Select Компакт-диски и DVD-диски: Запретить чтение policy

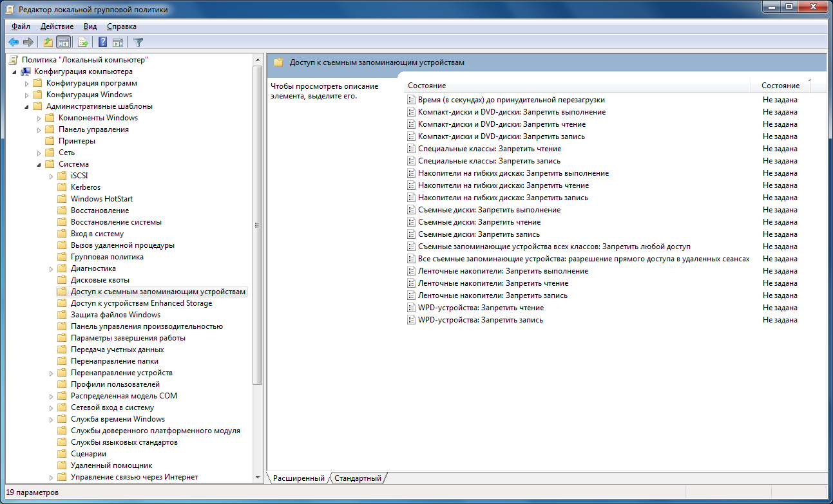[x=502, y=124]
